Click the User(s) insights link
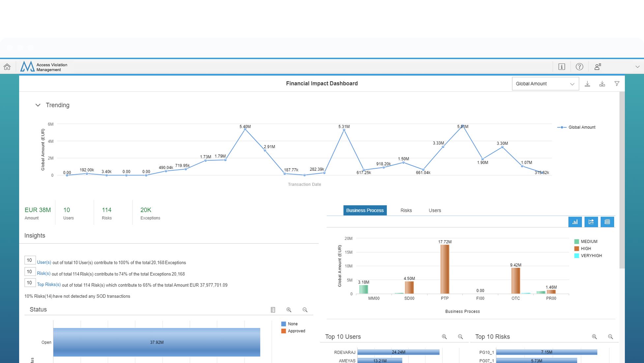This screenshot has height=363, width=644. 44,262
